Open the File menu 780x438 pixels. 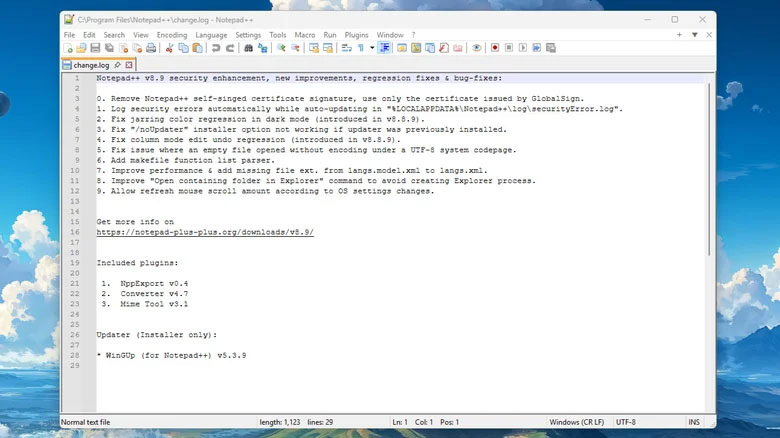pyautogui.click(x=69, y=35)
